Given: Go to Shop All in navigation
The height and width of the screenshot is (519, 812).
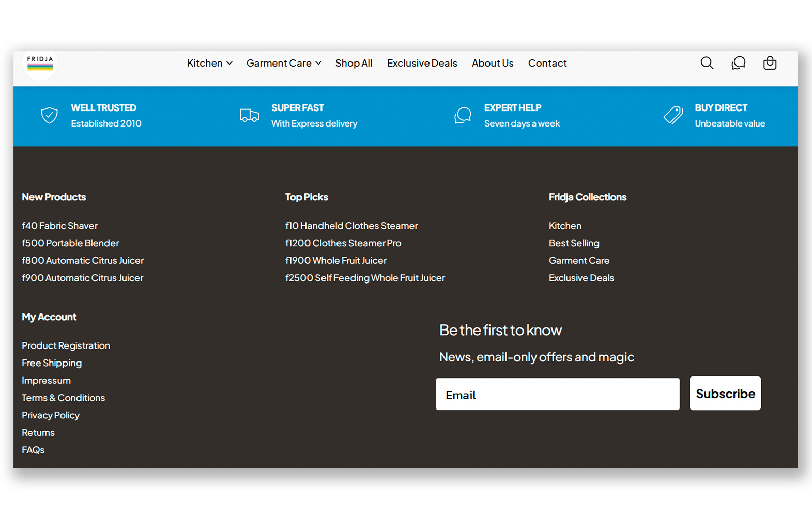Looking at the screenshot, I should pyautogui.click(x=354, y=63).
